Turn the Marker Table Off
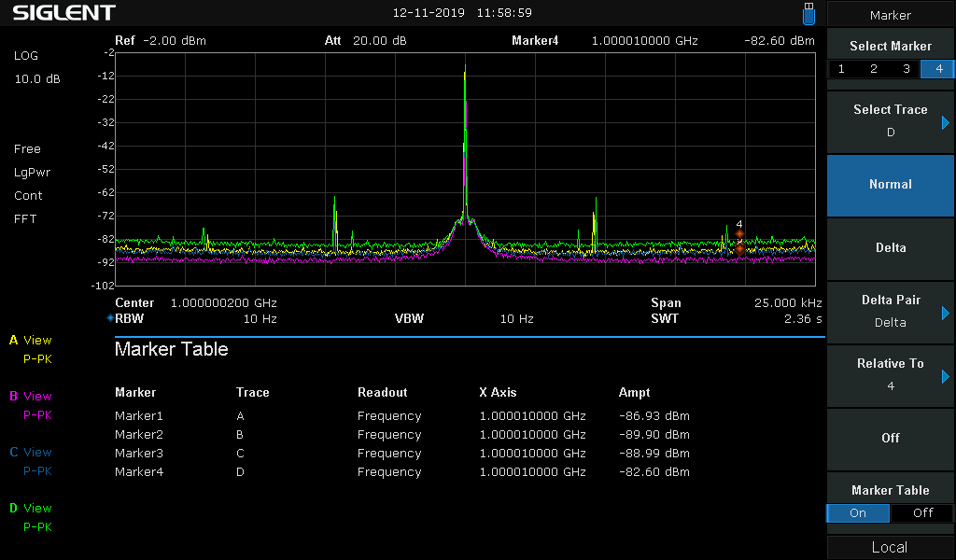Image resolution: width=956 pixels, height=560 pixels. point(922,513)
